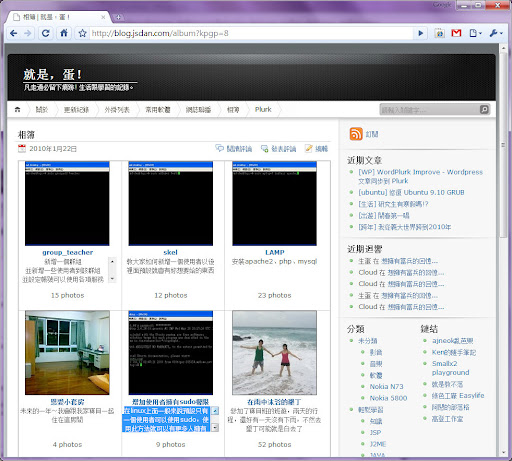Click the Nokia N73 category link

pyautogui.click(x=386, y=387)
